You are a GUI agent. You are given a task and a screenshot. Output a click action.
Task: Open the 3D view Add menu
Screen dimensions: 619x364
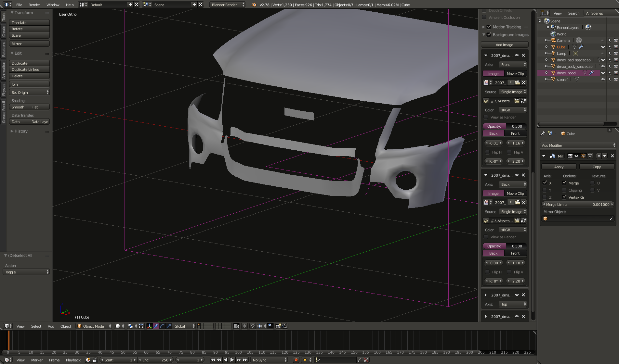coord(51,326)
